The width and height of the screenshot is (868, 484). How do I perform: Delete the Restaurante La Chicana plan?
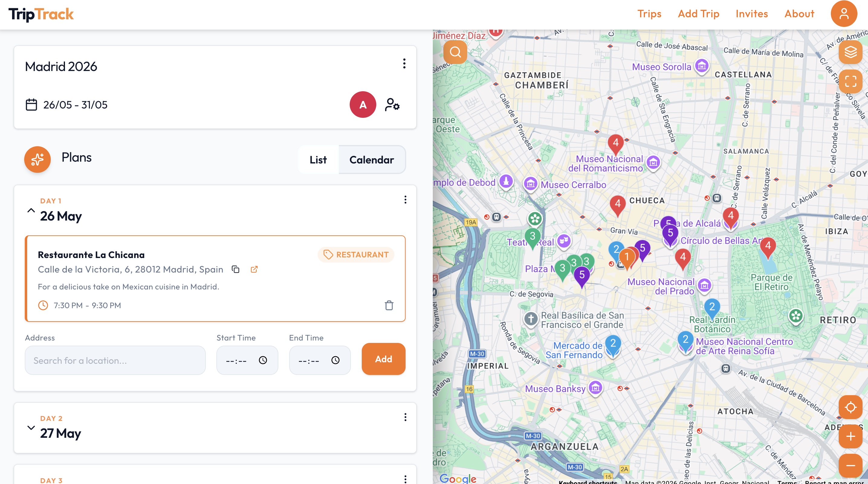389,305
